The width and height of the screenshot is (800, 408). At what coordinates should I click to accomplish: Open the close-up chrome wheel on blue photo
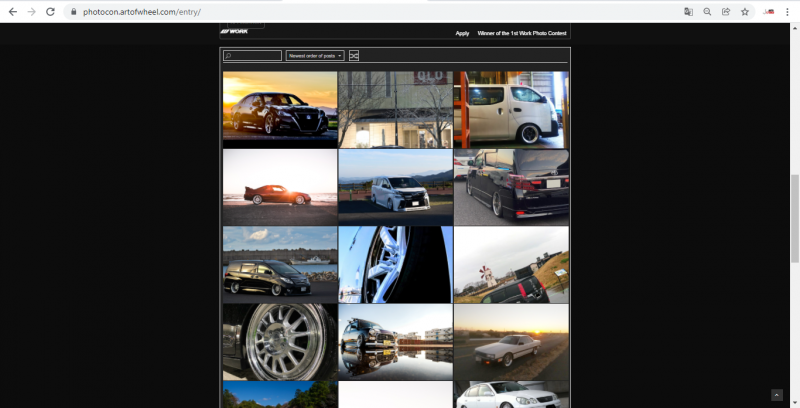(395, 264)
